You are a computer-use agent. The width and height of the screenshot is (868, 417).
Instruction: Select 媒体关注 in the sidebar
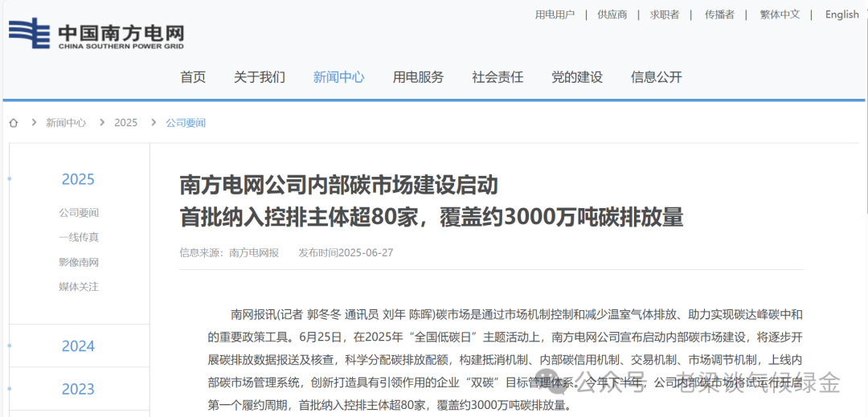[79, 287]
